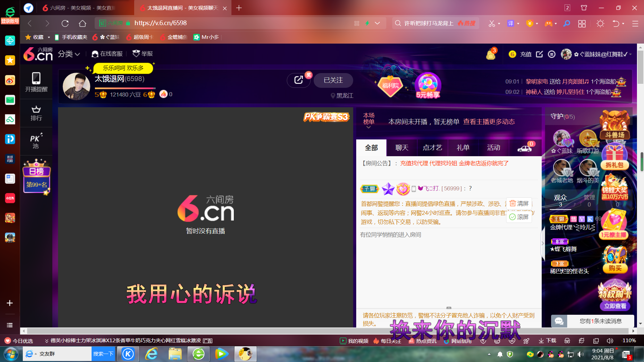This screenshot has height=362, width=644.
Task: Toggle the browser sound icon in status bar
Action: pyautogui.click(x=610, y=341)
